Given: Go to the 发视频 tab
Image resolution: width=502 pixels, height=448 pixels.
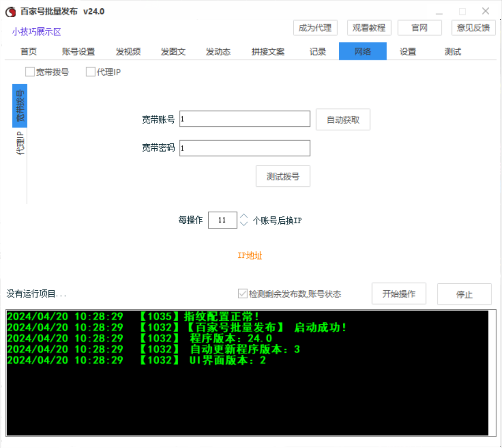Looking at the screenshot, I should (x=128, y=51).
